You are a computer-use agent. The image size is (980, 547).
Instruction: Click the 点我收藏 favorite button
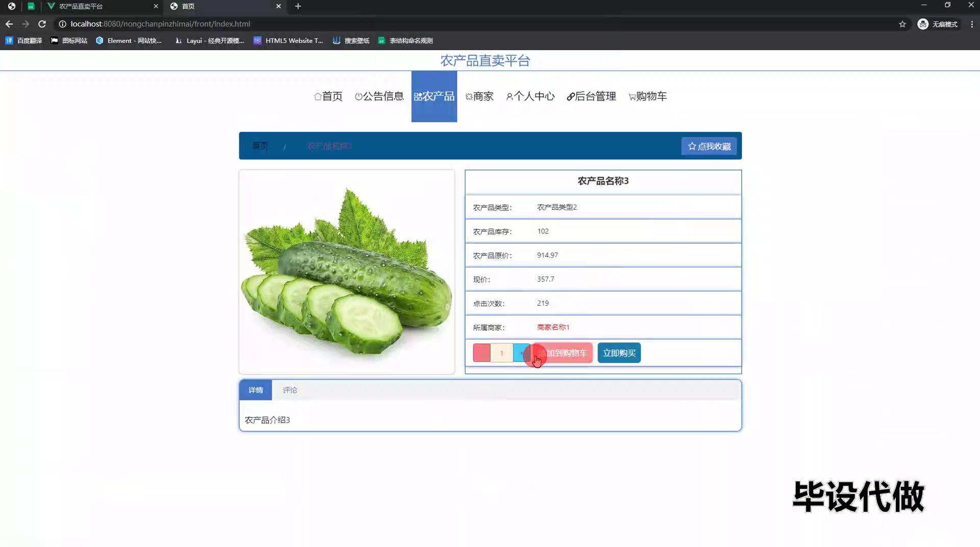[x=709, y=146]
